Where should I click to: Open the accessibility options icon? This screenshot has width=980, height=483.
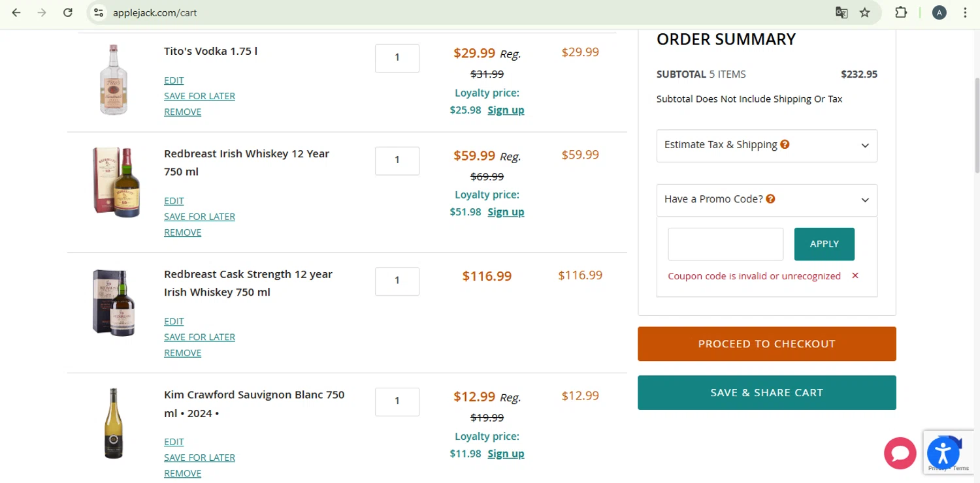pyautogui.click(x=943, y=453)
